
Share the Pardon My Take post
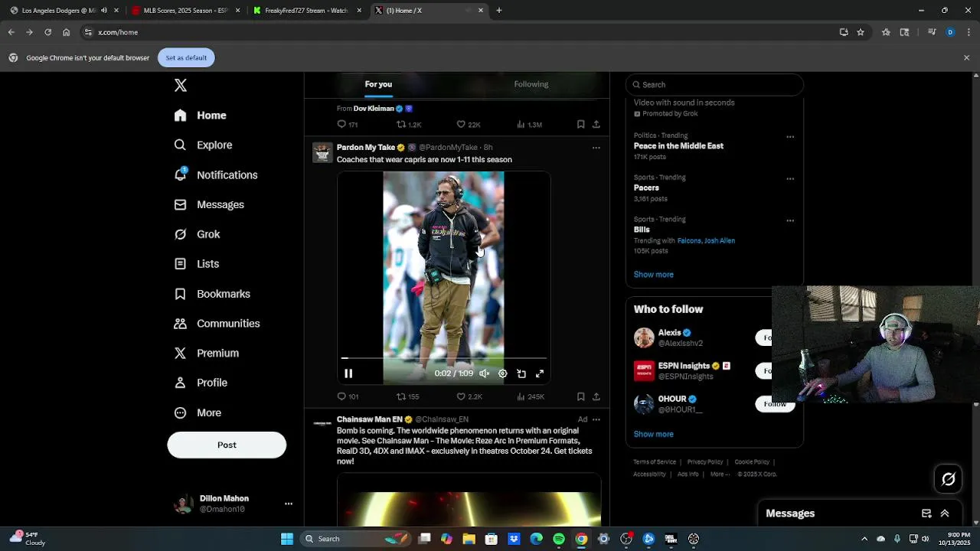tap(596, 396)
